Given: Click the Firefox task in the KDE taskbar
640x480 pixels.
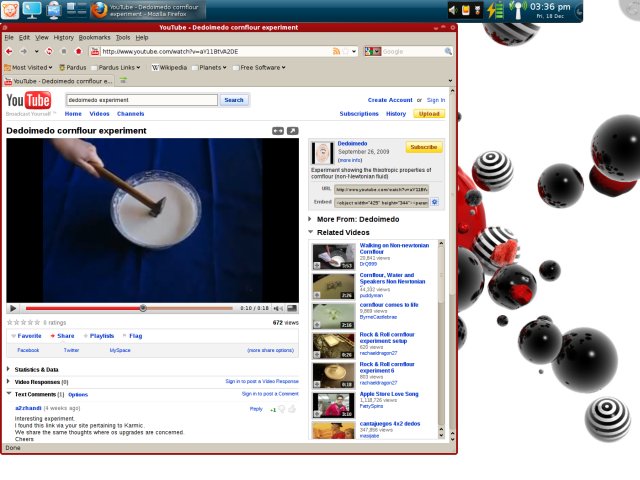Looking at the screenshot, I should click(x=148, y=10).
